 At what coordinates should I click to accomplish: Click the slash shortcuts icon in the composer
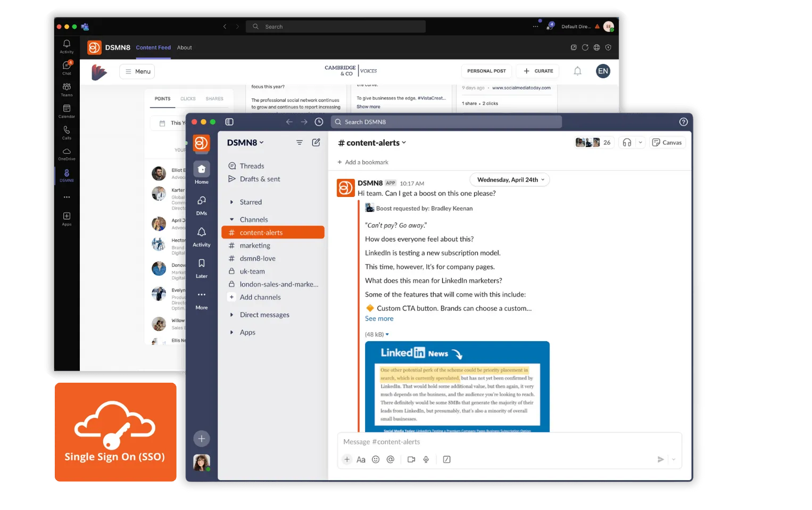point(447,459)
